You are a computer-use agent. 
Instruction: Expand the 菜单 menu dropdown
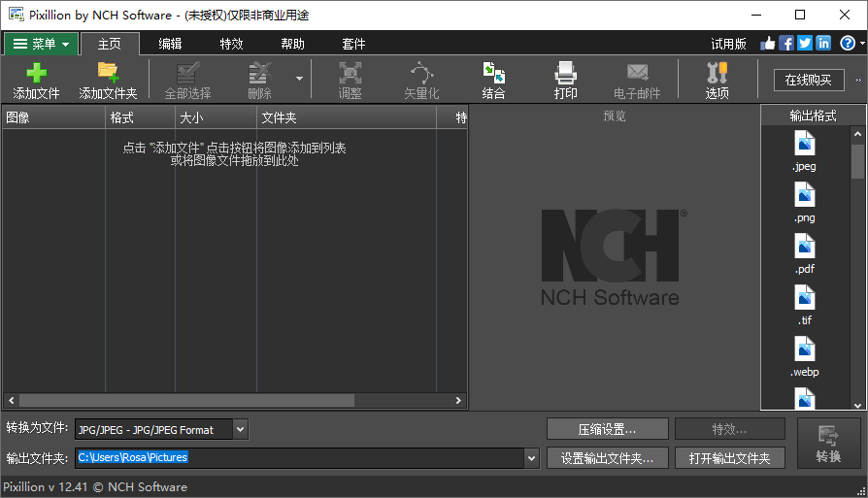[41, 44]
